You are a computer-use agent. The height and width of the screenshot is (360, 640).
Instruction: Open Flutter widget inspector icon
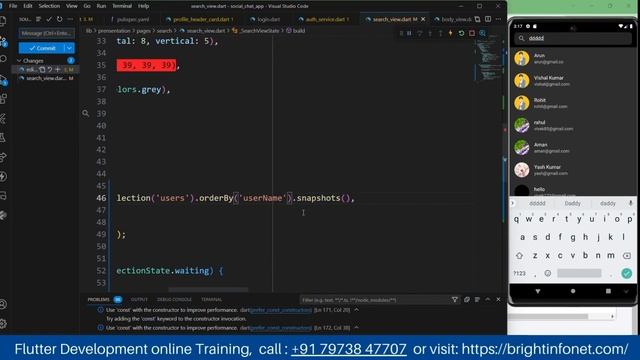[x=482, y=33]
